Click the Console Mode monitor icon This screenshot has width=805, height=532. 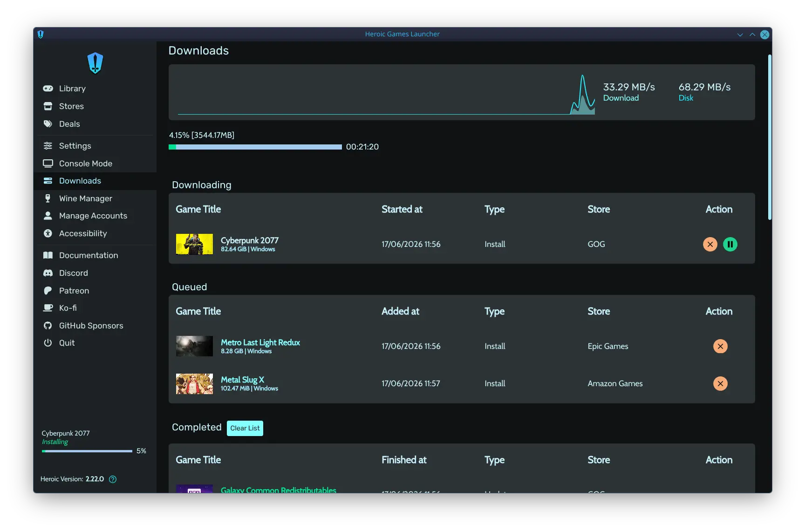[x=48, y=164]
